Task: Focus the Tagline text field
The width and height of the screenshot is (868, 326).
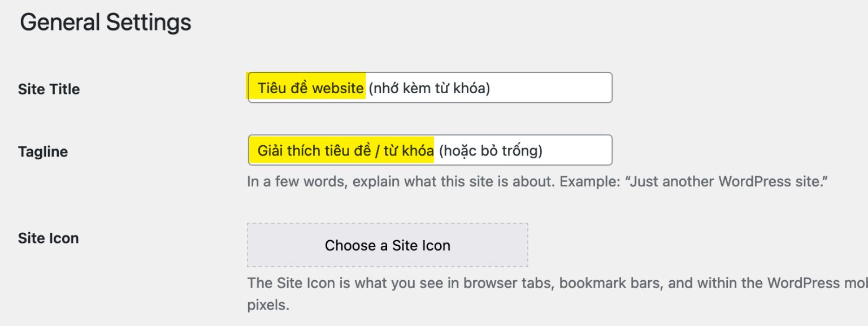Action: coord(429,150)
